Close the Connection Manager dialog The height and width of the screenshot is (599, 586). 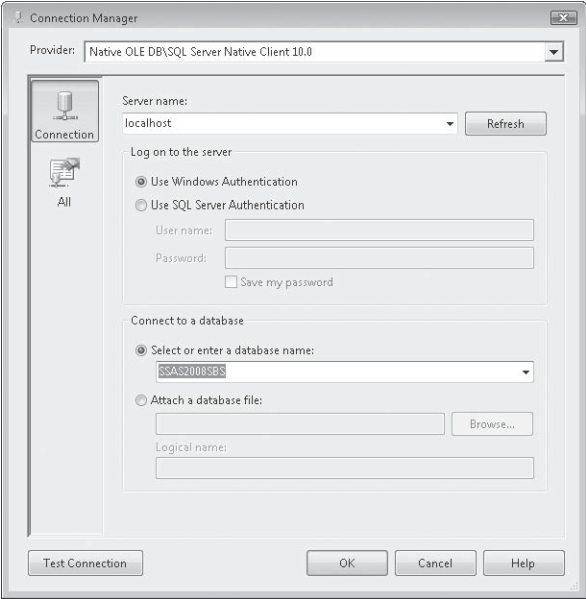click(x=563, y=18)
